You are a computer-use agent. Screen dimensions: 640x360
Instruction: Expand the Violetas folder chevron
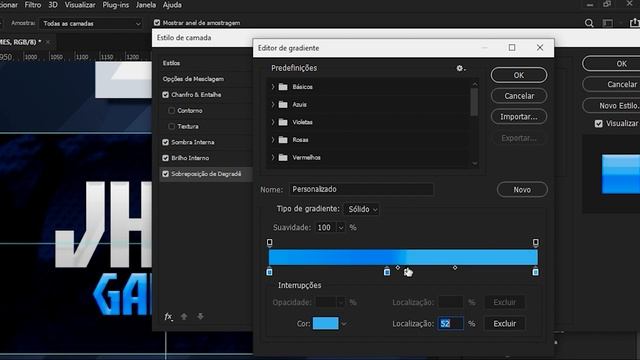[273, 122]
